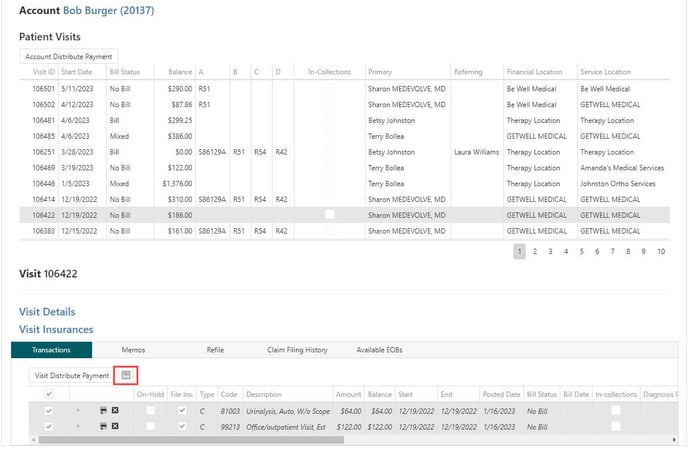Check In-Collections for visit 106422
The width and height of the screenshot is (688, 453).
(x=330, y=215)
